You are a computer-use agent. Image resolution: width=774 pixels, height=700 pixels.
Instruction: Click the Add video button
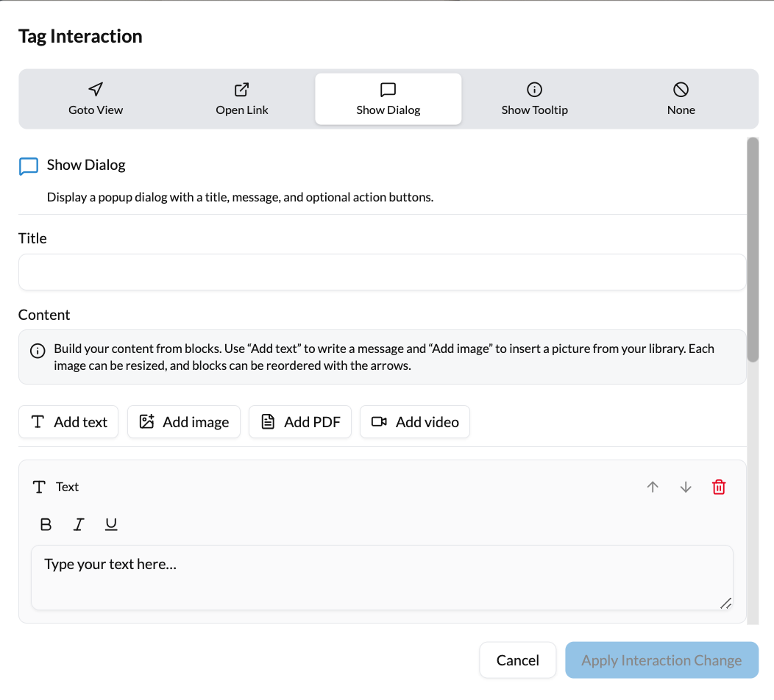click(415, 422)
